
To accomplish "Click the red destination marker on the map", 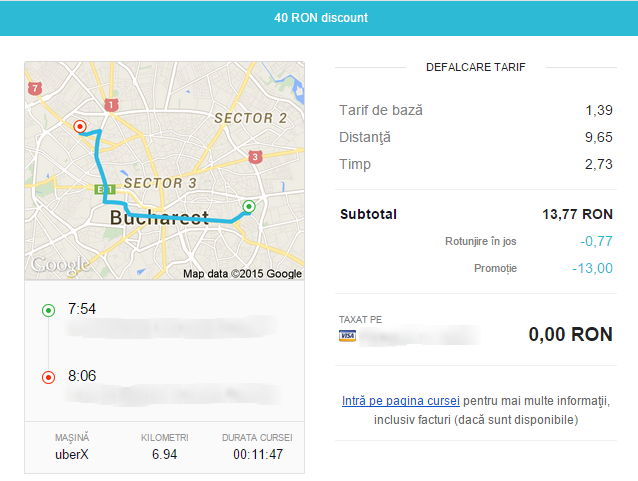I will point(80,127).
